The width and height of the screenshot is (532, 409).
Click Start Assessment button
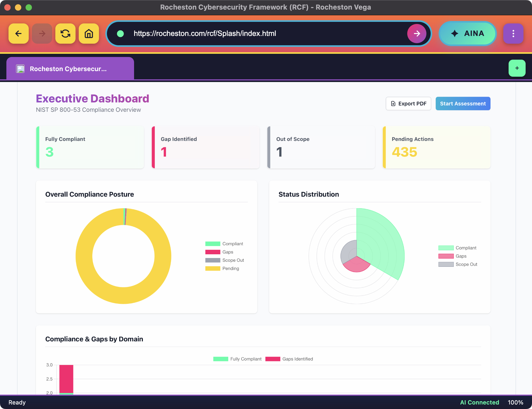click(x=463, y=104)
